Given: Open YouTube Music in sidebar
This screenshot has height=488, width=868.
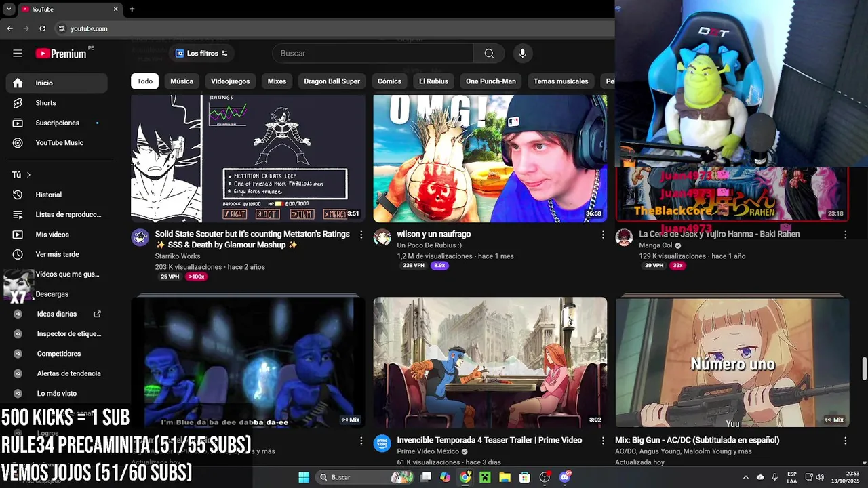Looking at the screenshot, I should point(57,143).
